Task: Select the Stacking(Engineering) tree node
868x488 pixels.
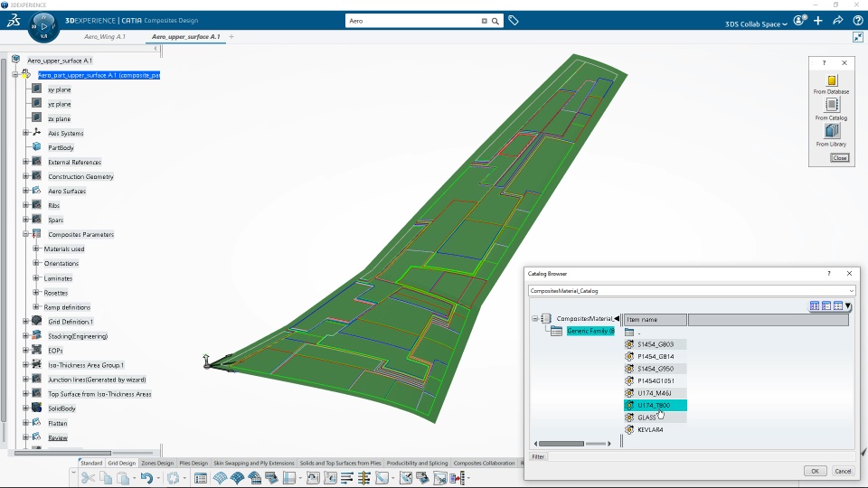Action: [x=78, y=336]
